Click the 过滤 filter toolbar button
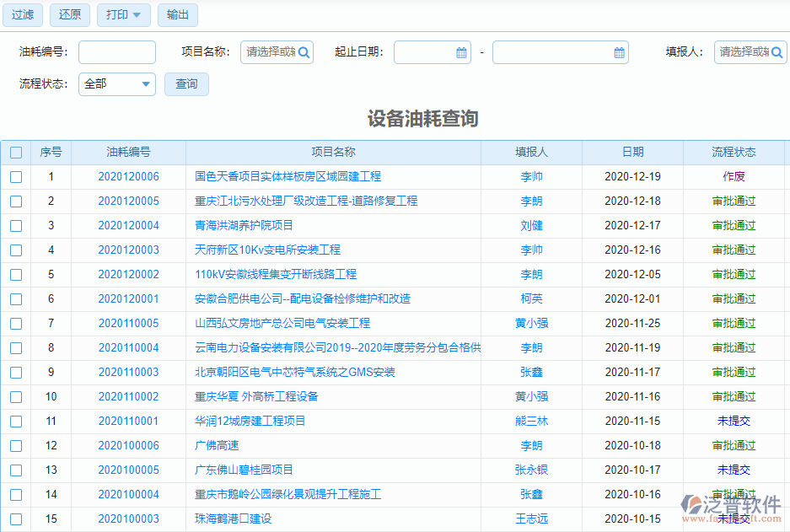790x532 pixels. point(22,14)
